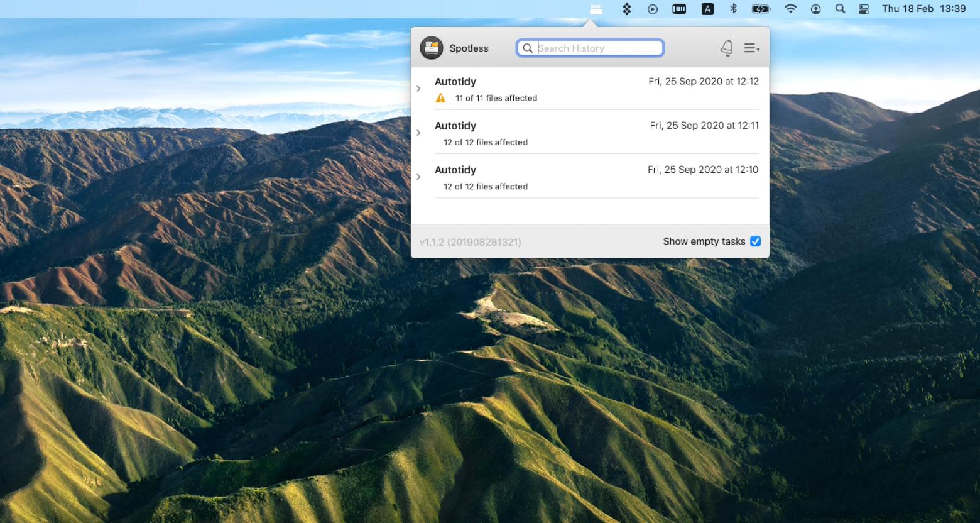Select '12 of 12 files affected' under 12:10 task
The width and height of the screenshot is (980, 523).
click(486, 186)
